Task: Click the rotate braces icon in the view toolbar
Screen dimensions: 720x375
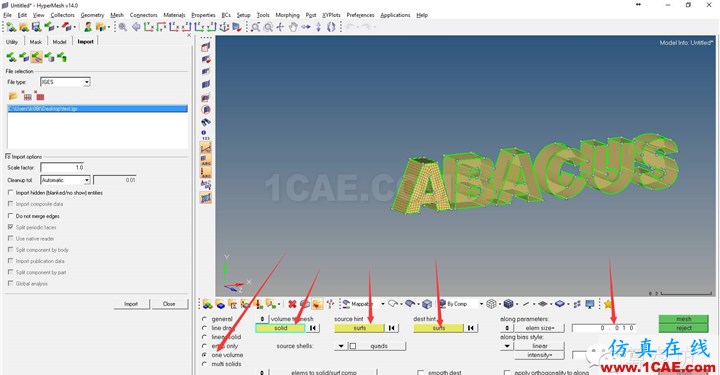Action: coord(331,27)
